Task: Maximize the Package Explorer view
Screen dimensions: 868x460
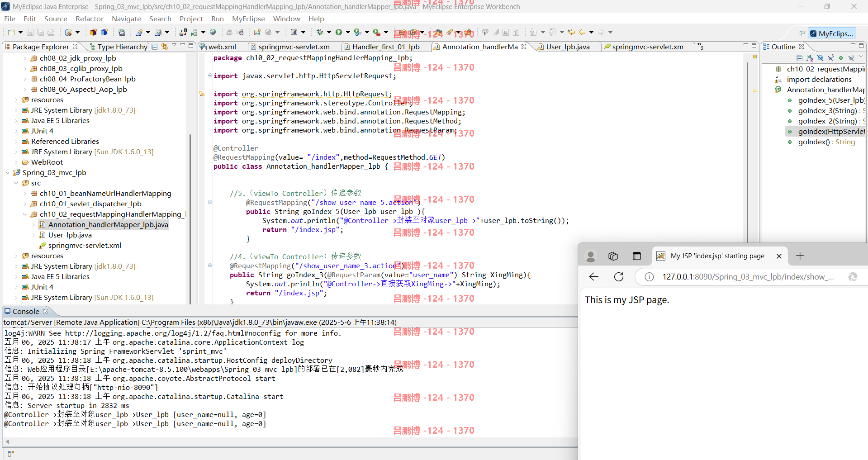Action: (x=191, y=46)
